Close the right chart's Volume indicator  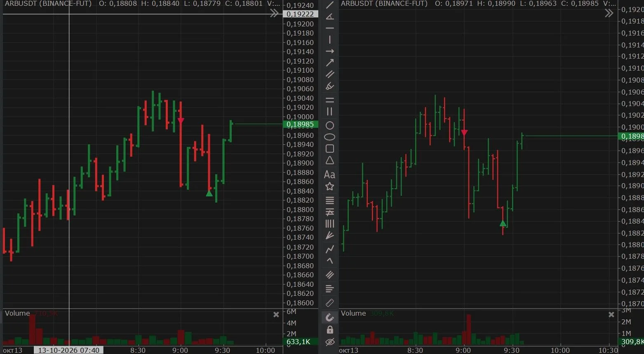point(611,314)
